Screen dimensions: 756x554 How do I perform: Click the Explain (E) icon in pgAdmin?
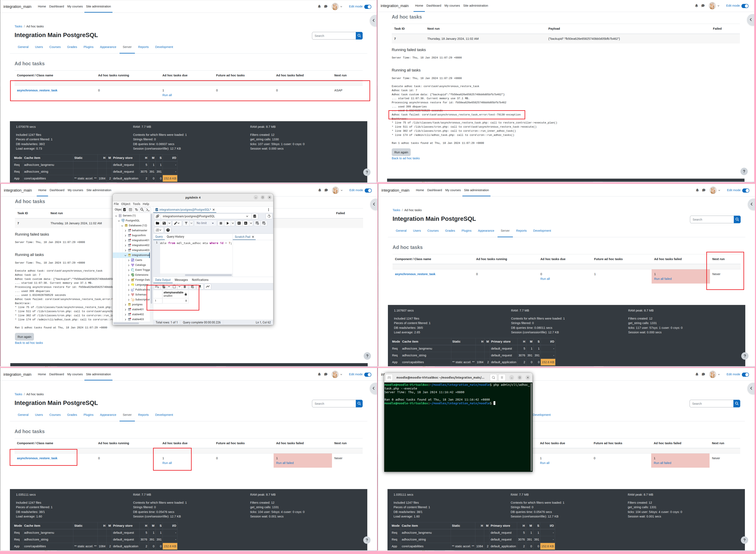pos(239,223)
